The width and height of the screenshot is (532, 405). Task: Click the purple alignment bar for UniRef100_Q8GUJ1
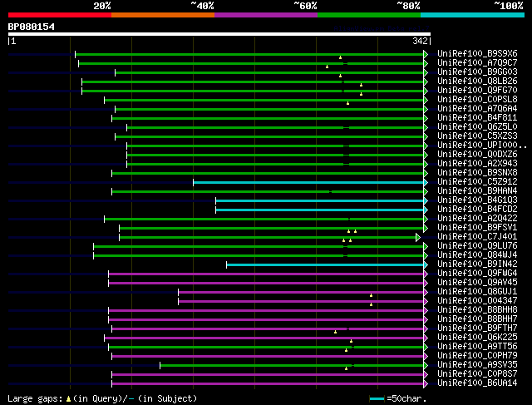point(301,293)
